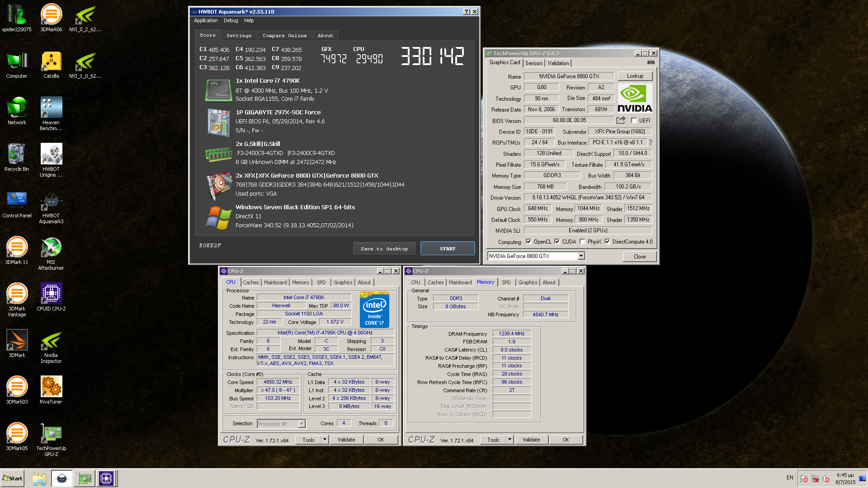Launch the 3DMark desktop shortcut
Screen dimensions: 868x488
pyautogui.click(x=17, y=344)
